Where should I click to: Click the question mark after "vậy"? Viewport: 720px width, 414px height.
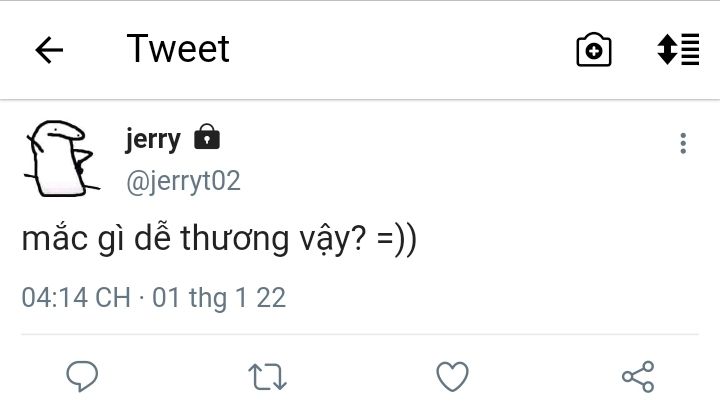coord(357,242)
